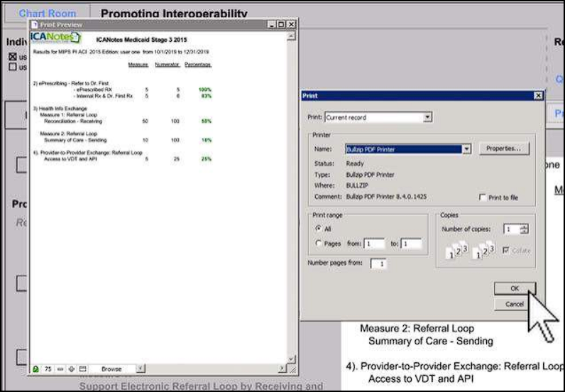Select the Pages print range option
This screenshot has height=392, width=565.
click(x=318, y=244)
